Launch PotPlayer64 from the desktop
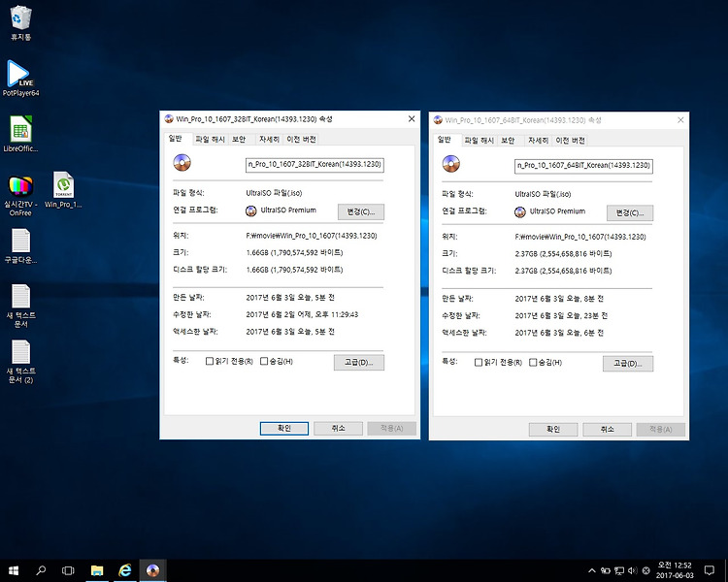This screenshot has height=582, width=728. point(20,78)
